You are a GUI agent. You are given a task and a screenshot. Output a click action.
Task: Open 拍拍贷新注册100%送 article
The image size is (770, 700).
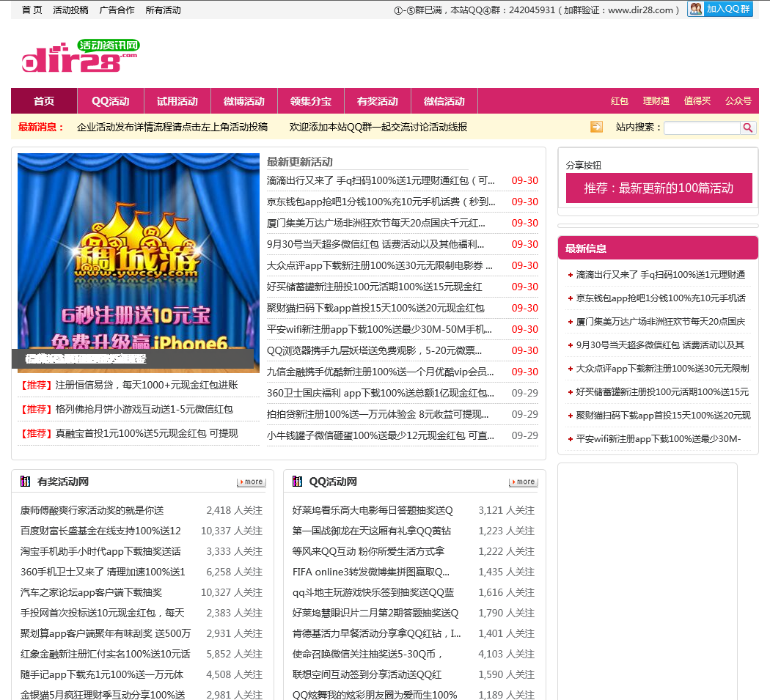tap(378, 414)
